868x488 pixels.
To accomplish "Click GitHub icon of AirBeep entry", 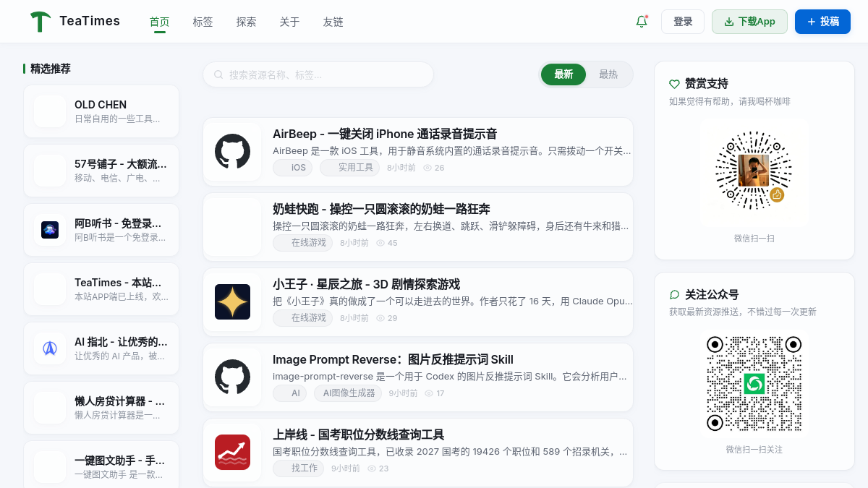I will click(232, 152).
